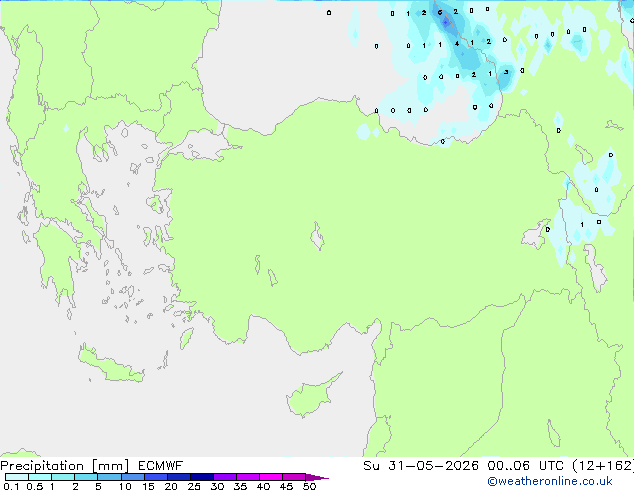Click the 45–50 mm legend color swatch
This screenshot has height=490, width=634.
coord(294,477)
